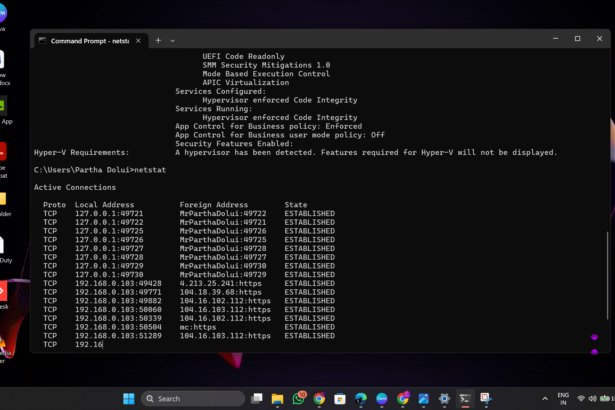
Task: Click local address 127.0.0.1:49721
Action: (x=109, y=213)
